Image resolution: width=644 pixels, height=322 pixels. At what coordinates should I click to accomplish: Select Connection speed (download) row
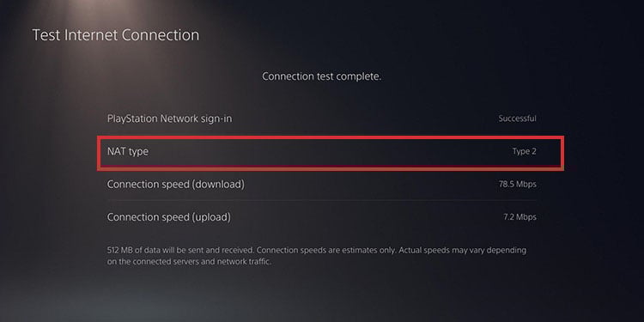point(322,185)
